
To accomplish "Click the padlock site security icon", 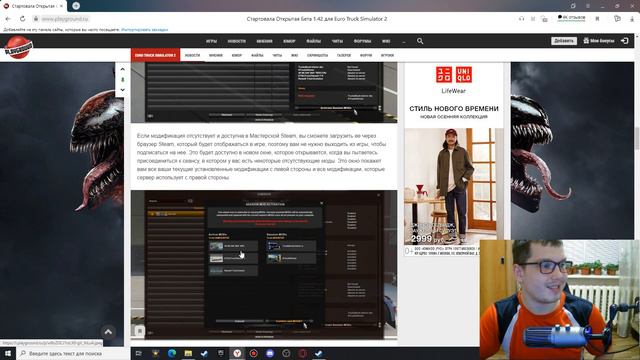I will (x=36, y=19).
